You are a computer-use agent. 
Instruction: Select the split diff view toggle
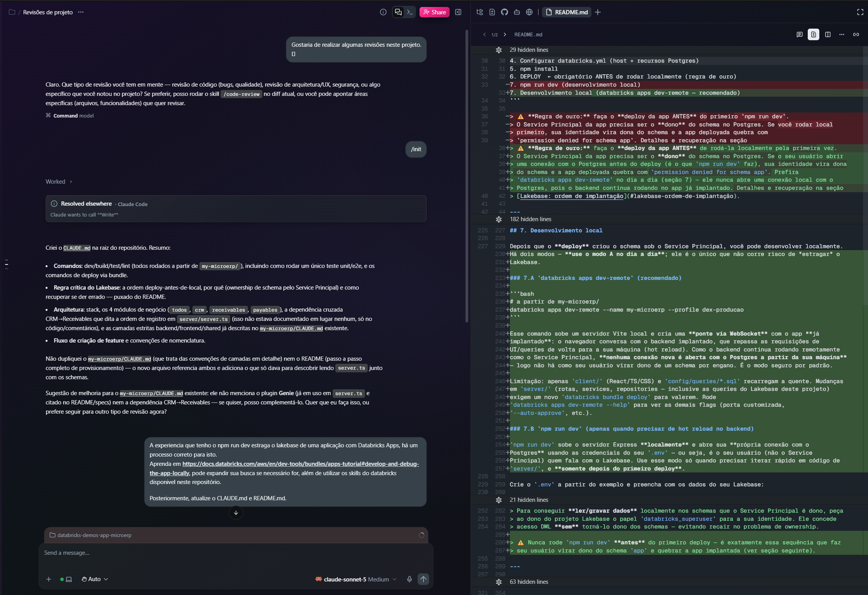click(828, 34)
